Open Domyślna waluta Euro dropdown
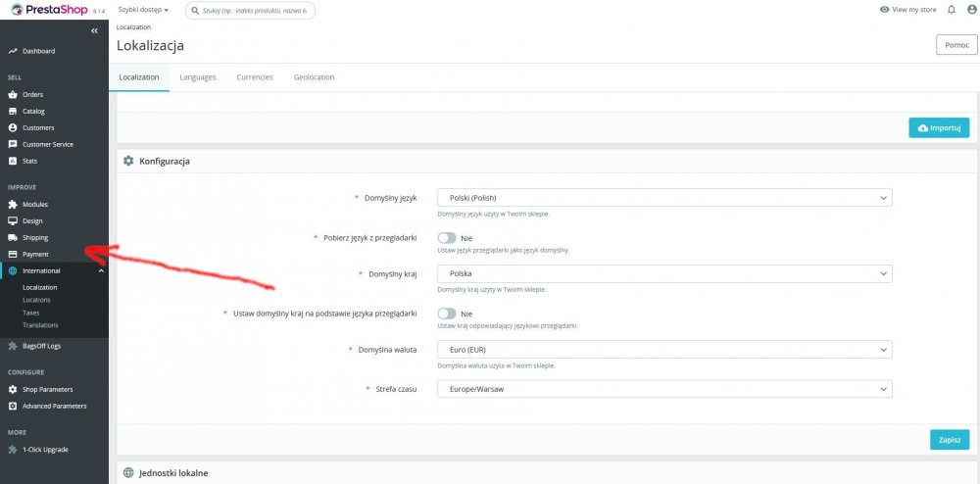 point(664,349)
